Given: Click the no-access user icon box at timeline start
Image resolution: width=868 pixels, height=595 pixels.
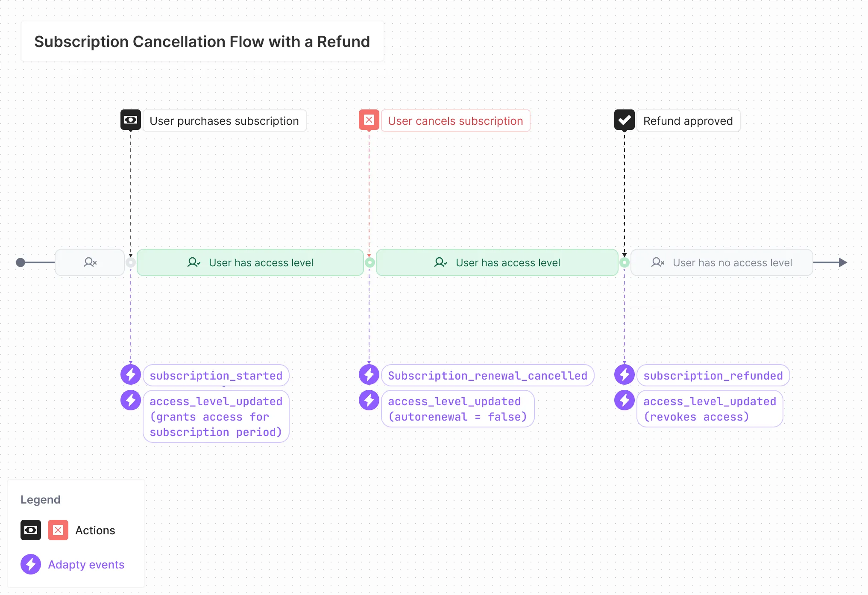Looking at the screenshot, I should (x=90, y=262).
